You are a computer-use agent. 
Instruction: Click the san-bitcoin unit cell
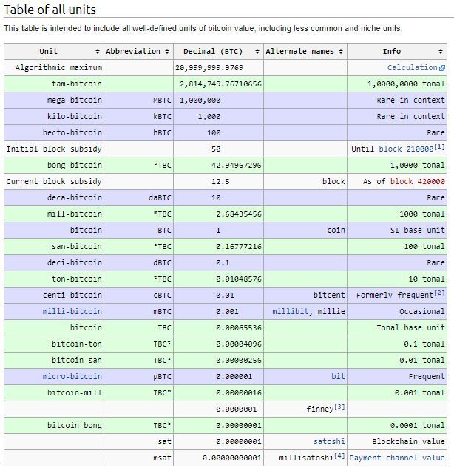coord(54,247)
